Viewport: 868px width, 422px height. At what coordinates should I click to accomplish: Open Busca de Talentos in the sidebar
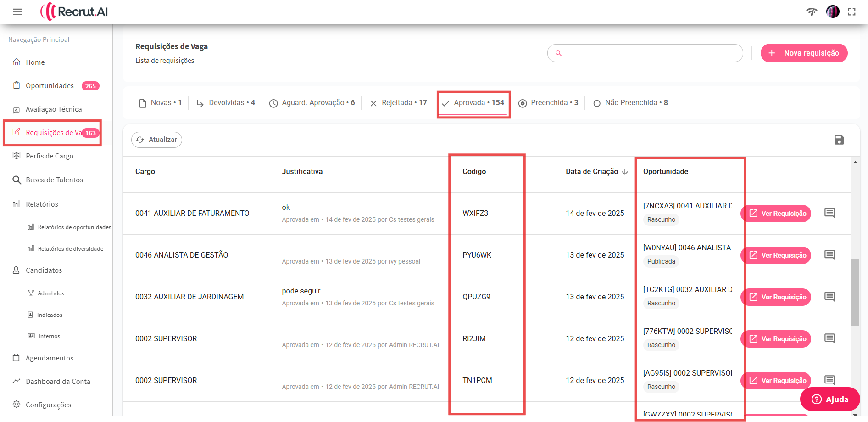54,180
